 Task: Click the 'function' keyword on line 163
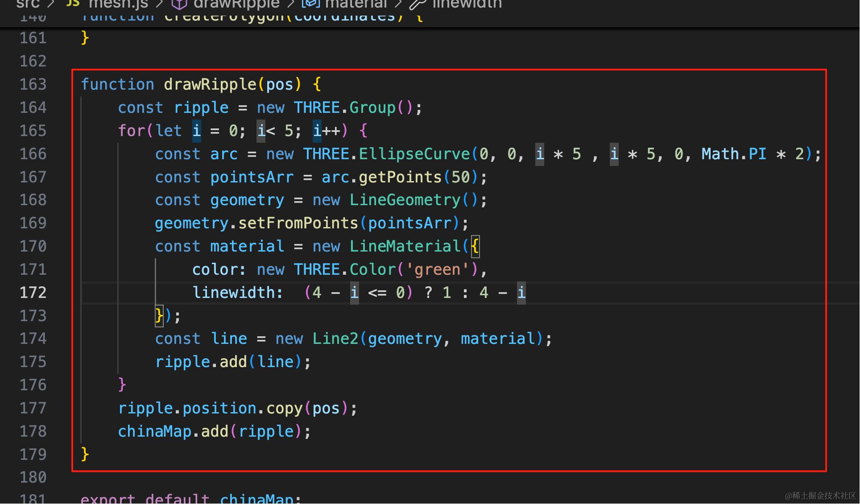[x=118, y=84]
